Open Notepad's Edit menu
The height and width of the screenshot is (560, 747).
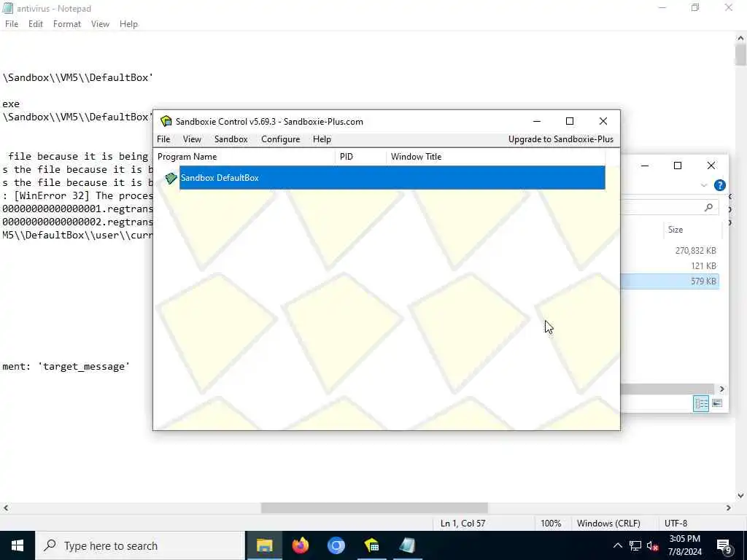click(x=36, y=24)
